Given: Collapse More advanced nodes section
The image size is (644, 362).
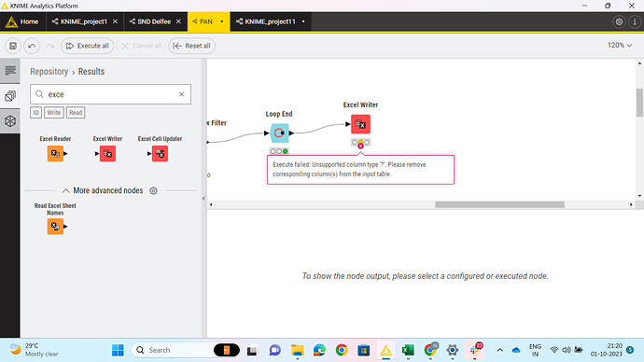Looking at the screenshot, I should pos(65,191).
